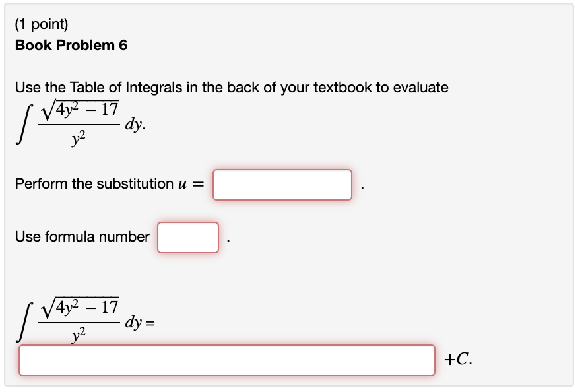Click the final answer box before +C
This screenshot has width=582, height=392.
[228, 360]
